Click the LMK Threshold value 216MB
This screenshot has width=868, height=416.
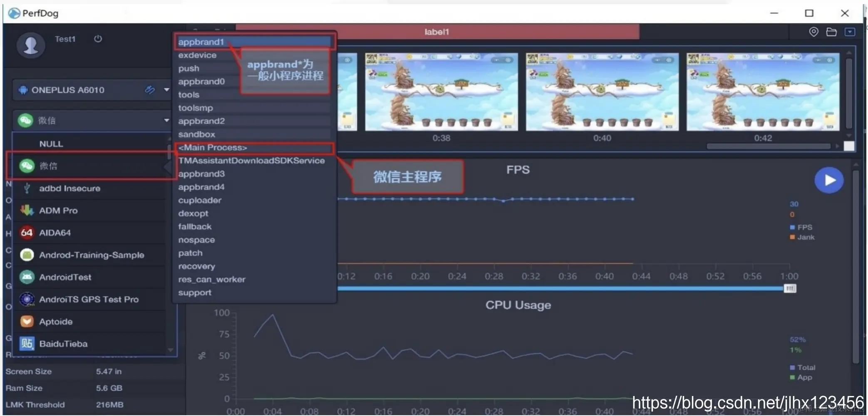(109, 405)
